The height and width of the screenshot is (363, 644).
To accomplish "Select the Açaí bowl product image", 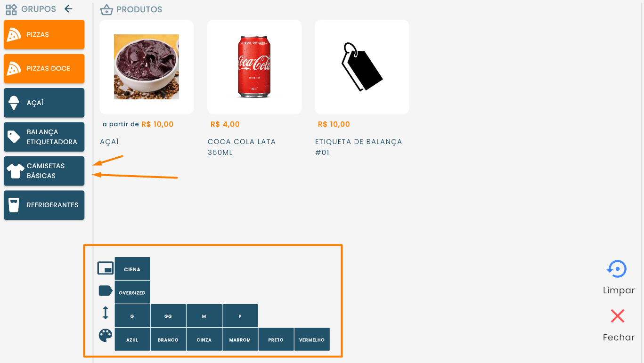I will 147,67.
